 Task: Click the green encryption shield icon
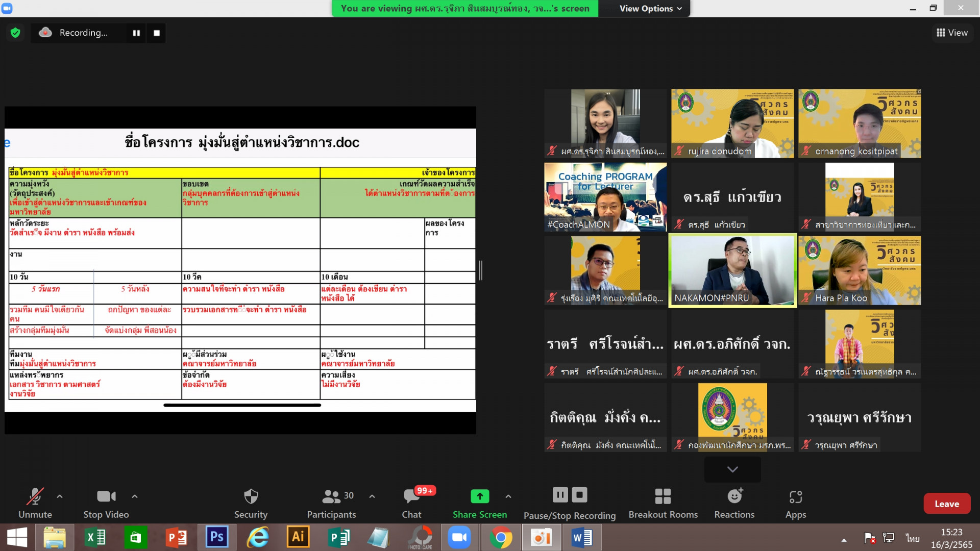tap(15, 33)
